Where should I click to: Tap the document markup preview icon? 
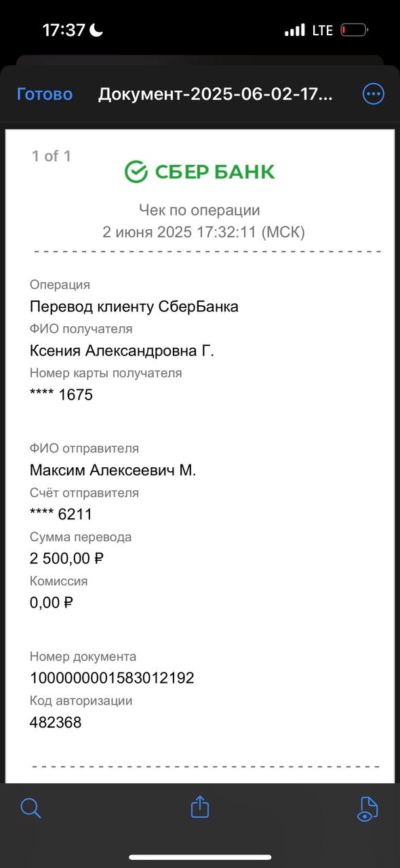coord(367,808)
